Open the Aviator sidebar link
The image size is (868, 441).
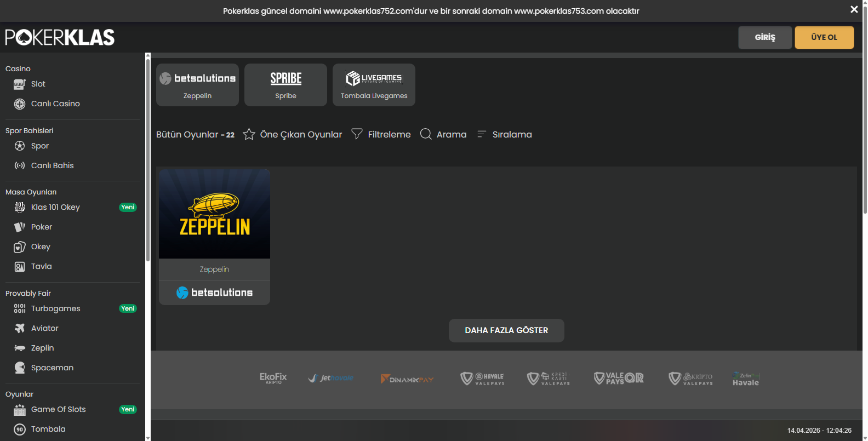point(44,328)
